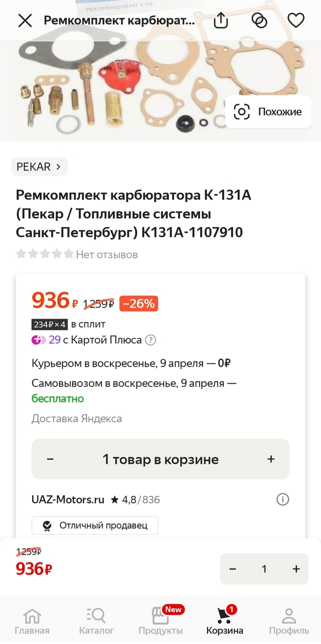
Task: Open product reviews rating stars
Action: click(x=45, y=254)
